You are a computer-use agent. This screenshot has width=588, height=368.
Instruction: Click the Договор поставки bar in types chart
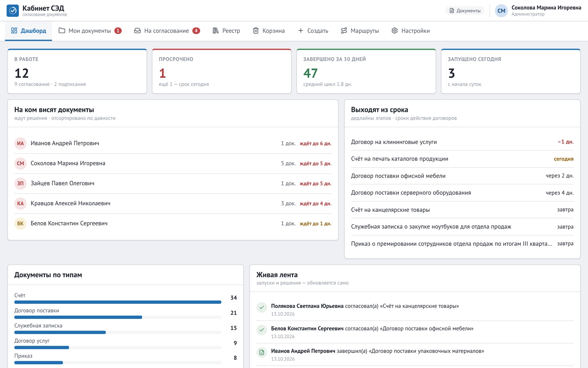(118, 317)
